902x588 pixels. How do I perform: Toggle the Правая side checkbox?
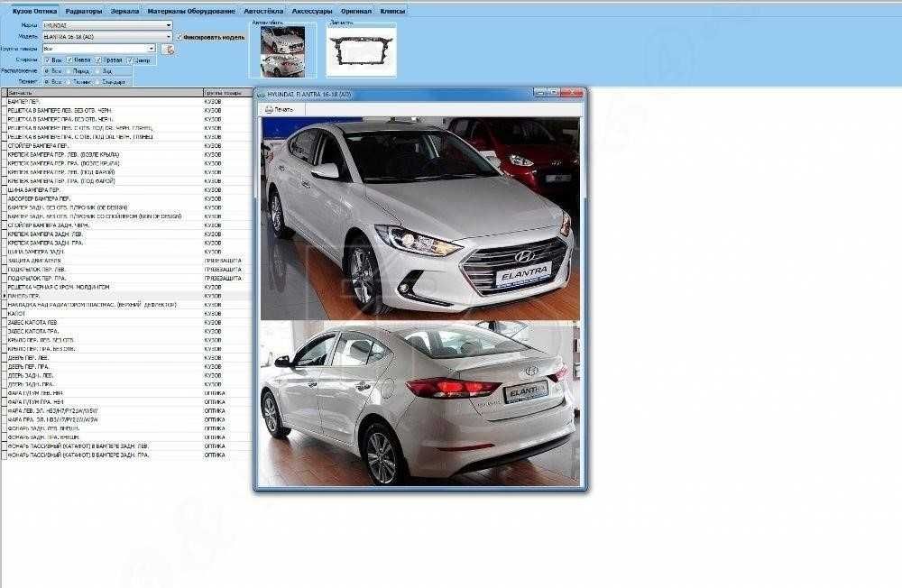coord(98,60)
